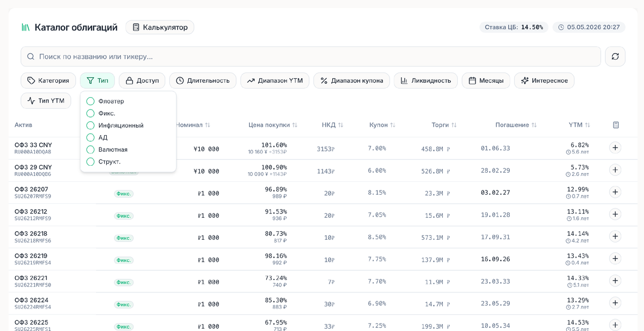Open the ОФЗ 29 CNY bond row
This screenshot has width=644, height=331.
click(322, 170)
